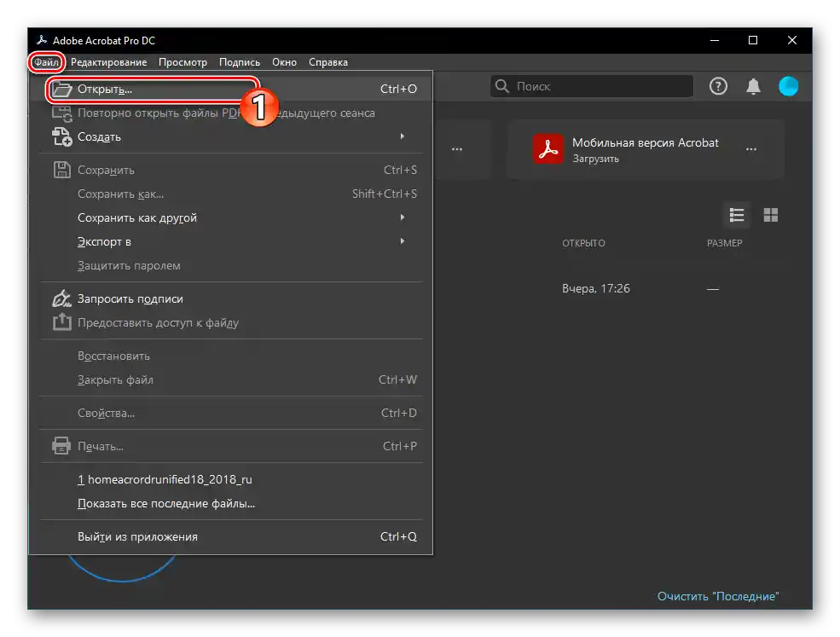Click the search magnifier icon

(x=501, y=86)
